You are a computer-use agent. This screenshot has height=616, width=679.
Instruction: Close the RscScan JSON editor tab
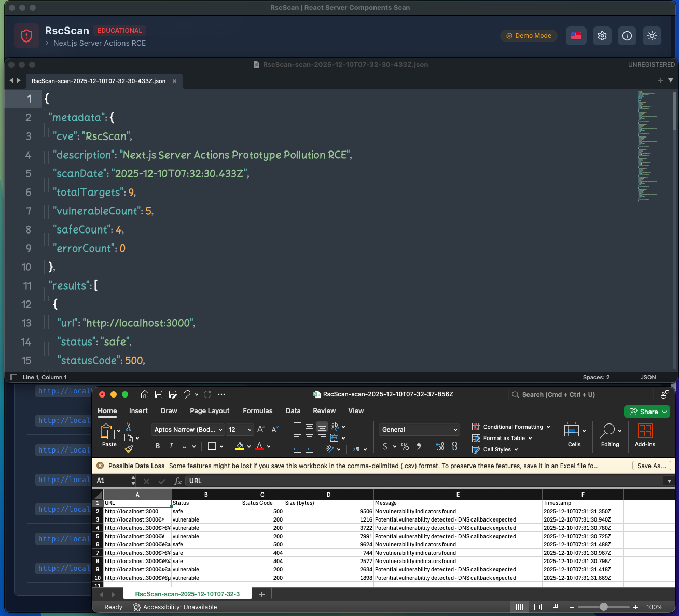tap(174, 81)
